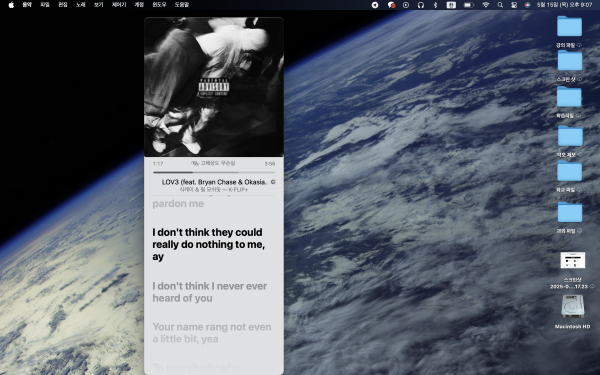Viewport: 600px width, 375px height.
Task: Open the Wi-Fi status icon
Action: click(x=486, y=5)
